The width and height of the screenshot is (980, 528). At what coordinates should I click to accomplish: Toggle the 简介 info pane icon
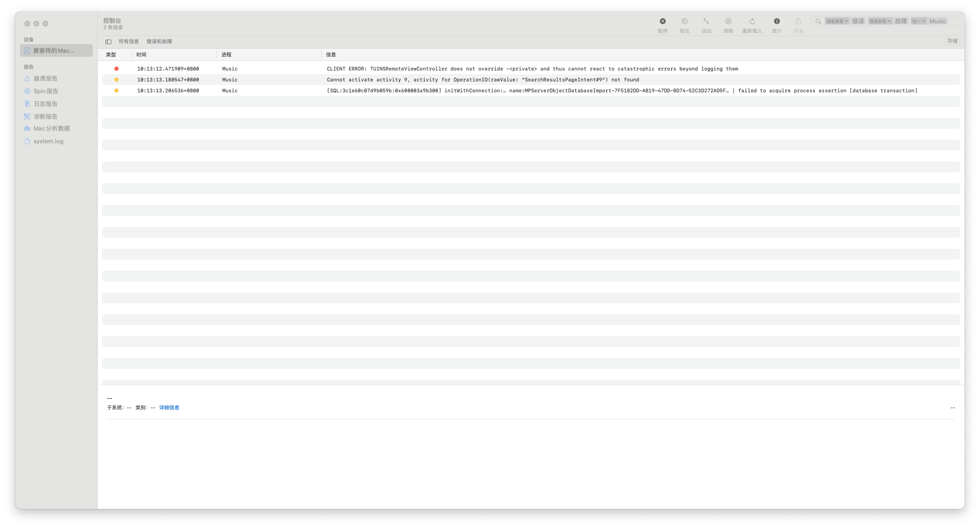[x=777, y=21]
